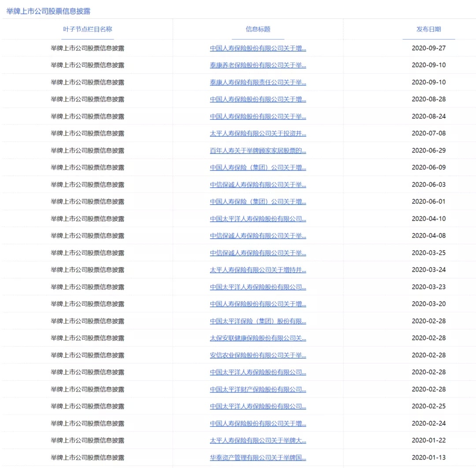
Task: Select the date cell 2020-03-23
Action: pyautogui.click(x=429, y=287)
